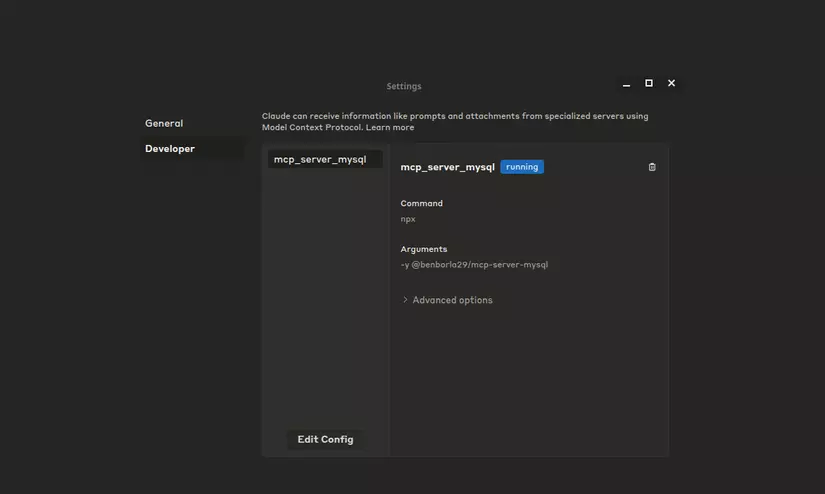The image size is (825, 494).
Task: Select mcp_server_mysql in the server list
Action: click(x=325, y=159)
